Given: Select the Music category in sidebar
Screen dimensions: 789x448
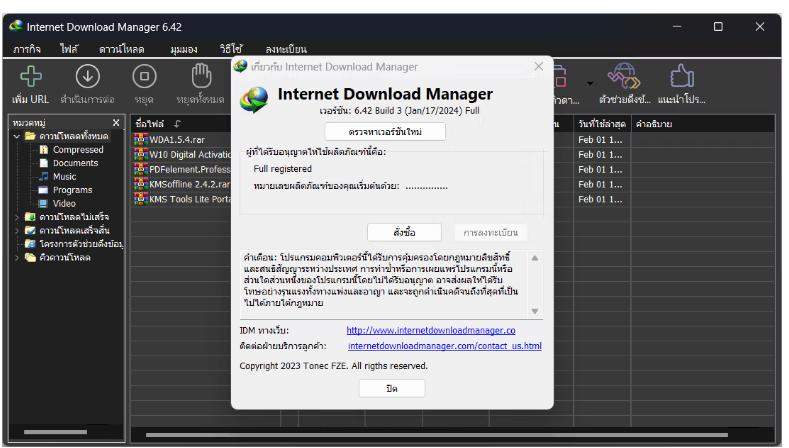Looking at the screenshot, I should [65, 175].
